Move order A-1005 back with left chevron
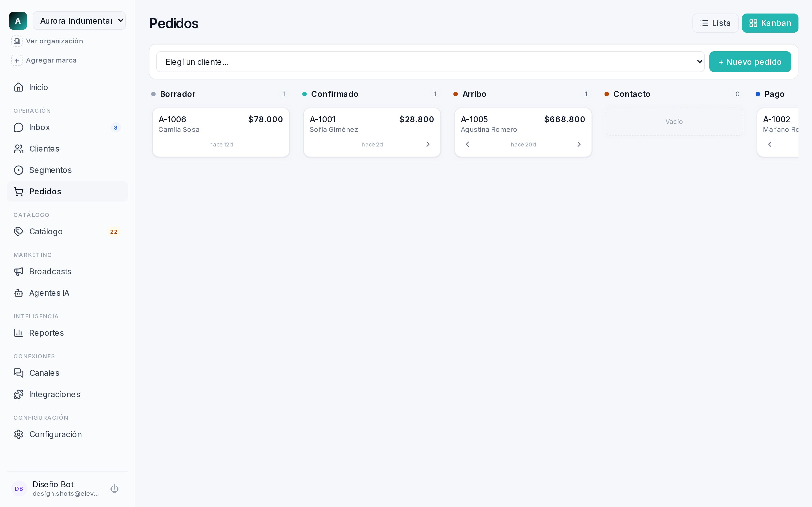 click(x=467, y=144)
